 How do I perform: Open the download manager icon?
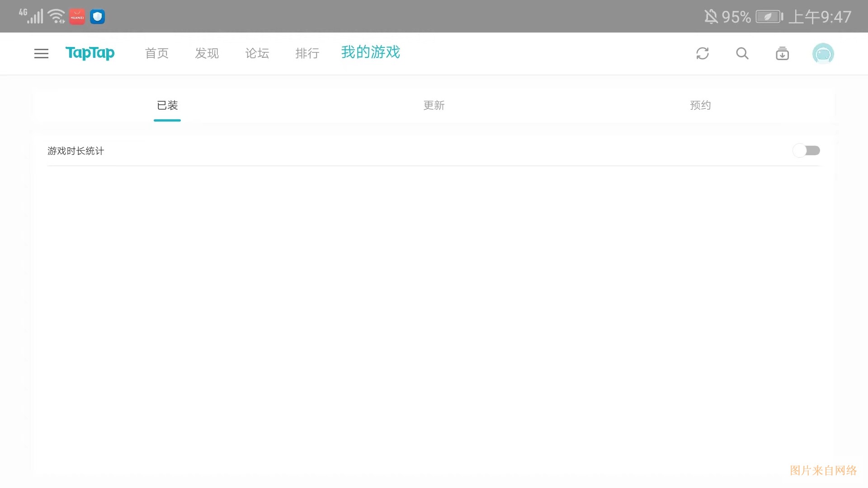coord(782,53)
